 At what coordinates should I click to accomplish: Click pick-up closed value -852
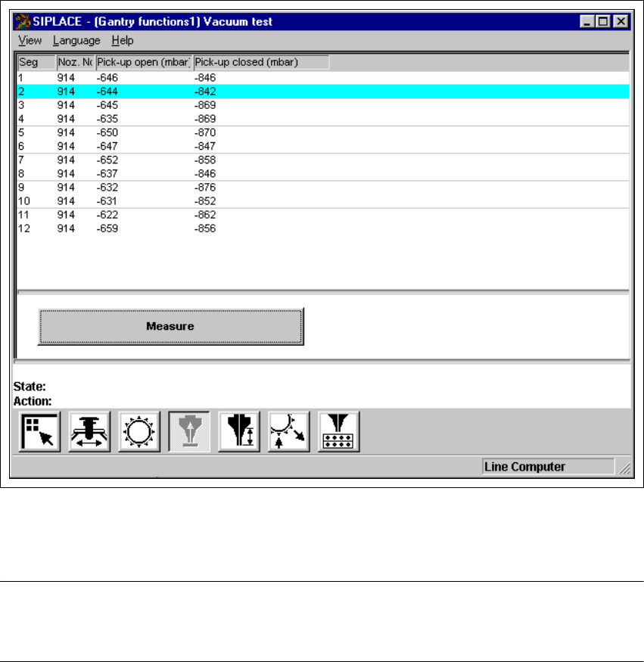coord(205,201)
